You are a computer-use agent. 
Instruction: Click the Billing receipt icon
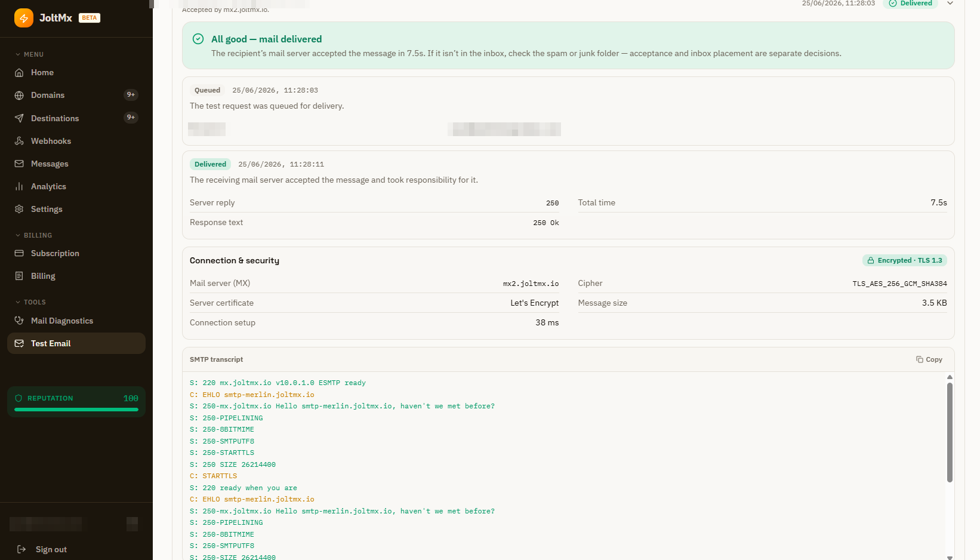(x=19, y=276)
